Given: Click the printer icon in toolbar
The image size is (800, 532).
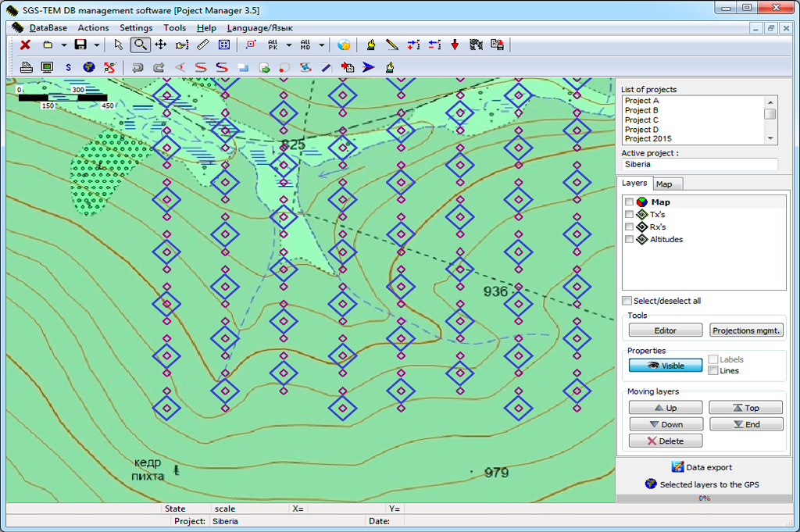Looking at the screenshot, I should pos(26,67).
